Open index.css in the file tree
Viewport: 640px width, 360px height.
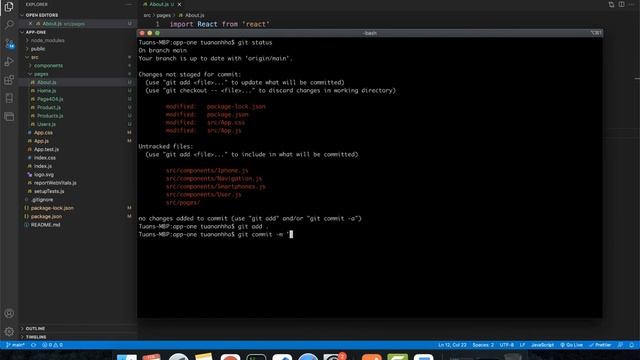45,158
